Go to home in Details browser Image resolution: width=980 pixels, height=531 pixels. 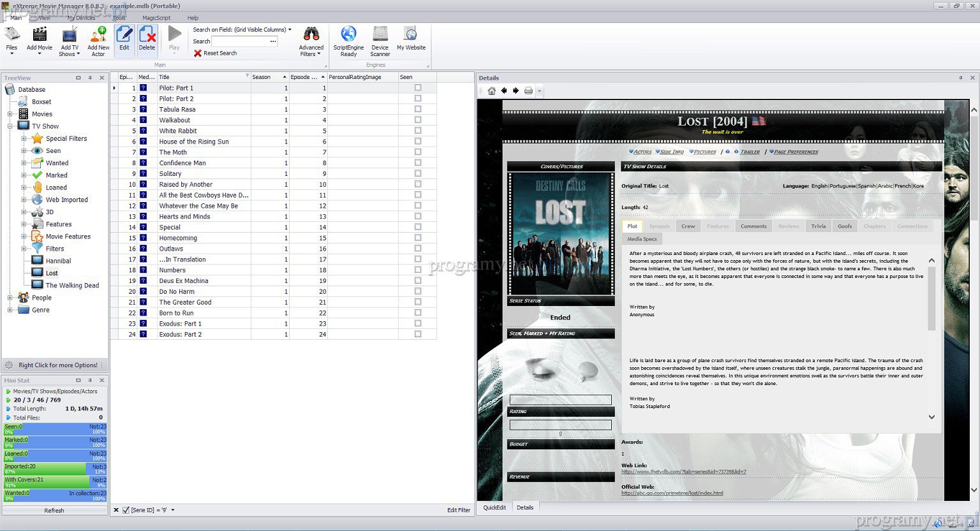[x=491, y=91]
